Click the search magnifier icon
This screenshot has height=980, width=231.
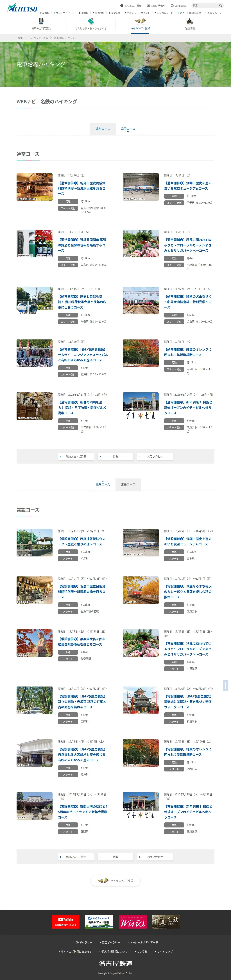pos(220,6)
